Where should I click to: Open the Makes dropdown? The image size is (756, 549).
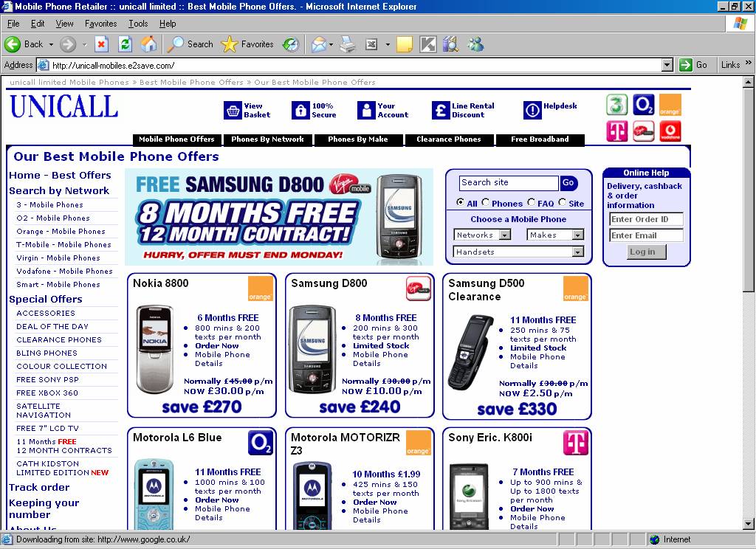click(x=555, y=235)
